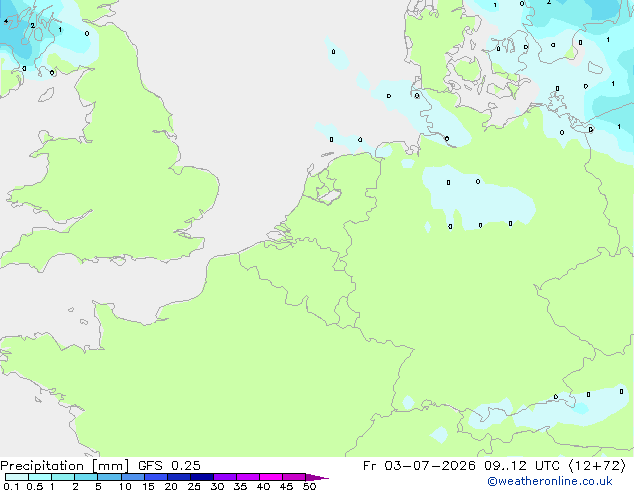Pick the 15 to 20 mm legend swatch
The image size is (634, 490).
(156, 477)
